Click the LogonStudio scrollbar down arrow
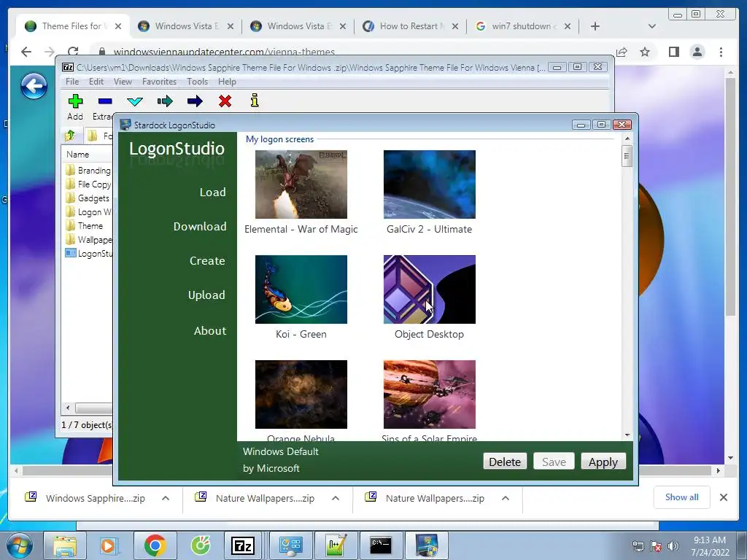This screenshot has width=747, height=560. (x=627, y=435)
